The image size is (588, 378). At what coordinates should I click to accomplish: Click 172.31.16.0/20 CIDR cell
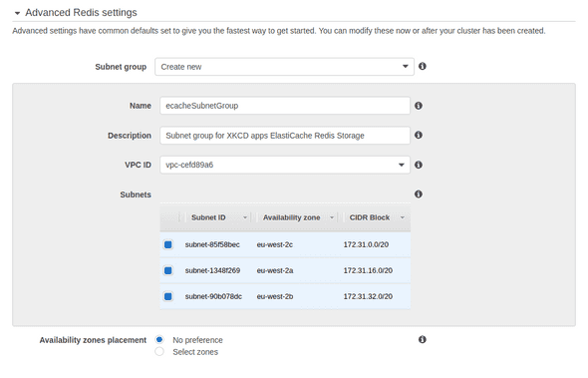(368, 270)
